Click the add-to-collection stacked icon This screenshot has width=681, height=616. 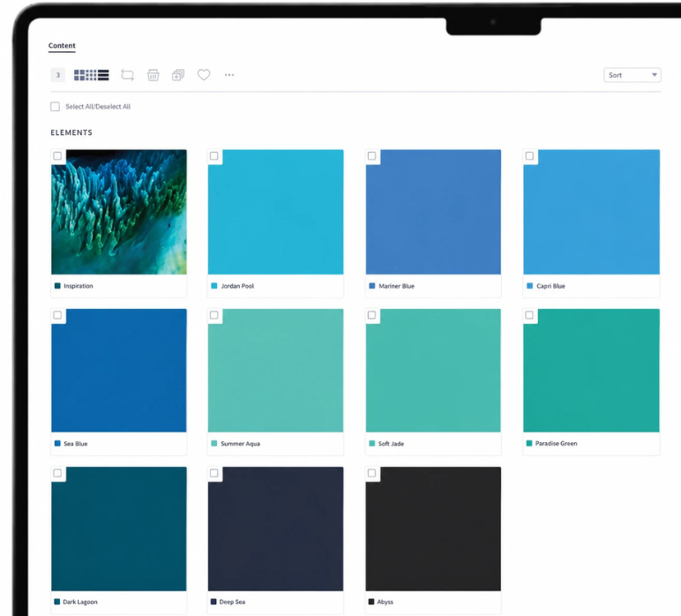[178, 75]
